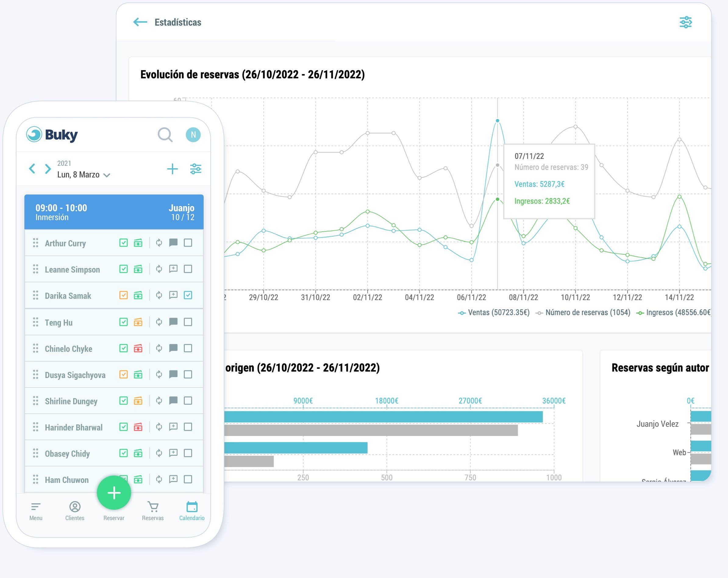Toggle the Ventas legend series
This screenshot has width=728, height=578.
click(x=494, y=313)
